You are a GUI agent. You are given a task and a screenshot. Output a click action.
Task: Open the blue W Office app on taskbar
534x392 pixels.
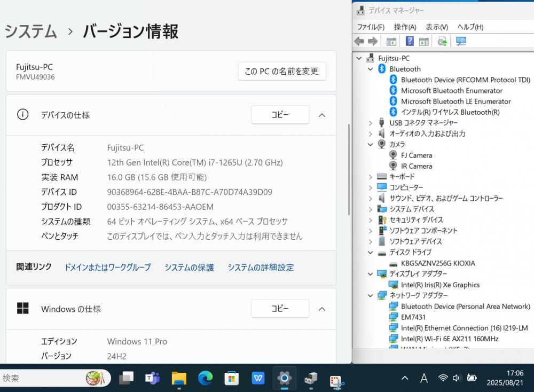[x=258, y=378]
